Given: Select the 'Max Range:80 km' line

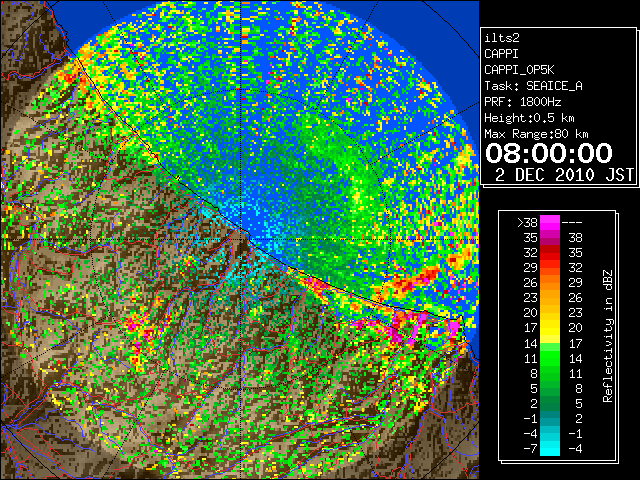Looking at the screenshot, I should click(x=536, y=134).
